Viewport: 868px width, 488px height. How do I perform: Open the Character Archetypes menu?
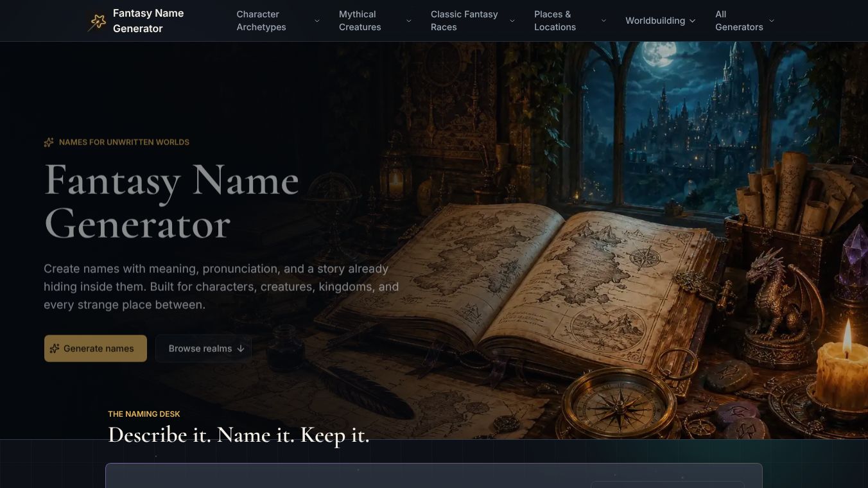(x=278, y=21)
